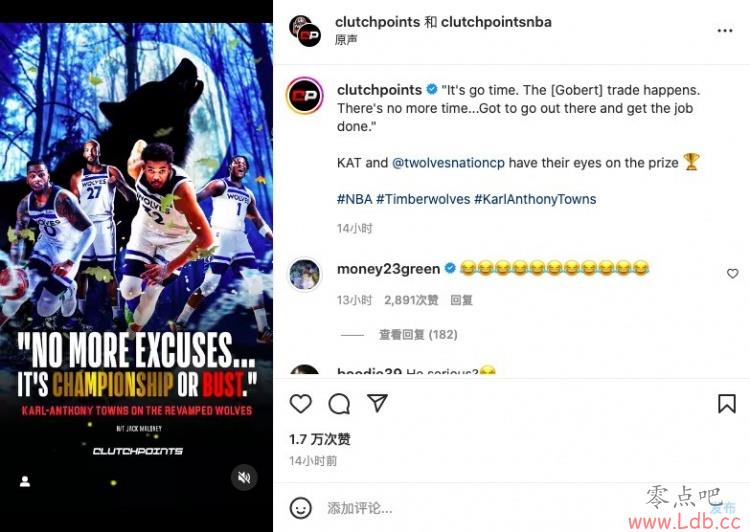The height and width of the screenshot is (532, 750).
Task: Show tagged people icon on the video
Action: tap(25, 481)
